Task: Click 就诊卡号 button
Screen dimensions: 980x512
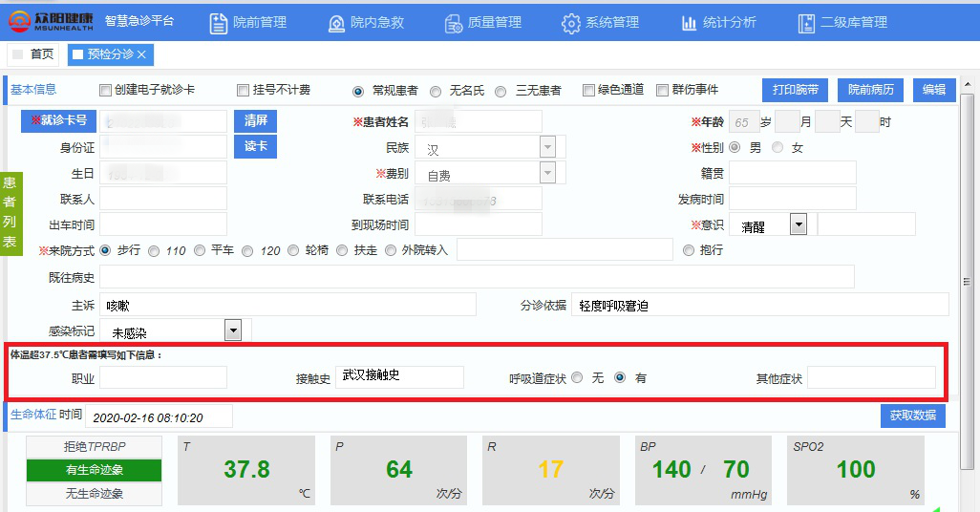Action: tap(59, 120)
